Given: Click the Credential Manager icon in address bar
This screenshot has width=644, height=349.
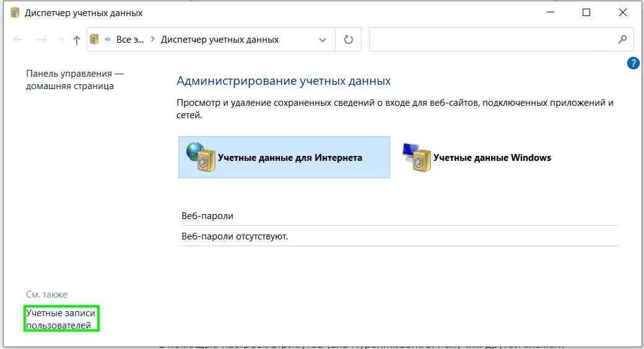Looking at the screenshot, I should [x=95, y=40].
